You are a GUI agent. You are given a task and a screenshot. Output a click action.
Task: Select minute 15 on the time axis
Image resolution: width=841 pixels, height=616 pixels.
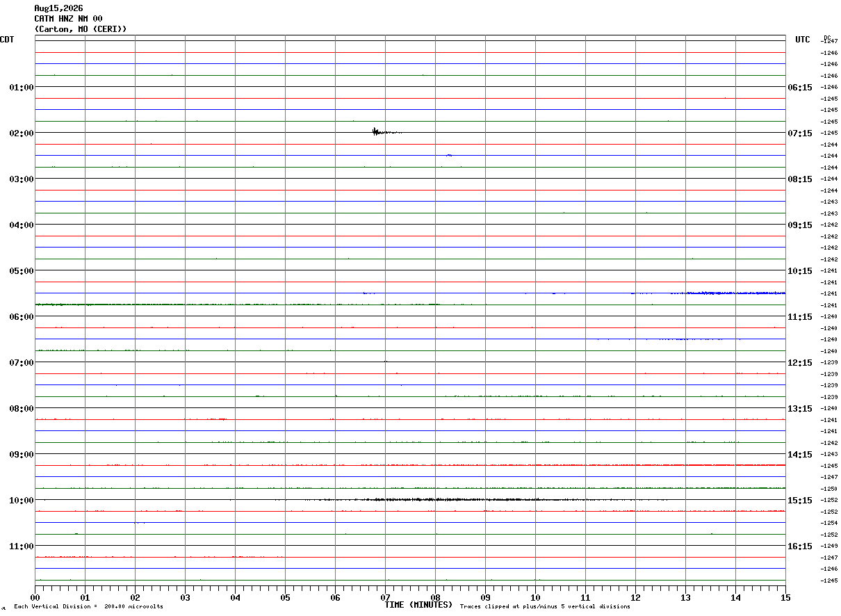click(x=785, y=597)
